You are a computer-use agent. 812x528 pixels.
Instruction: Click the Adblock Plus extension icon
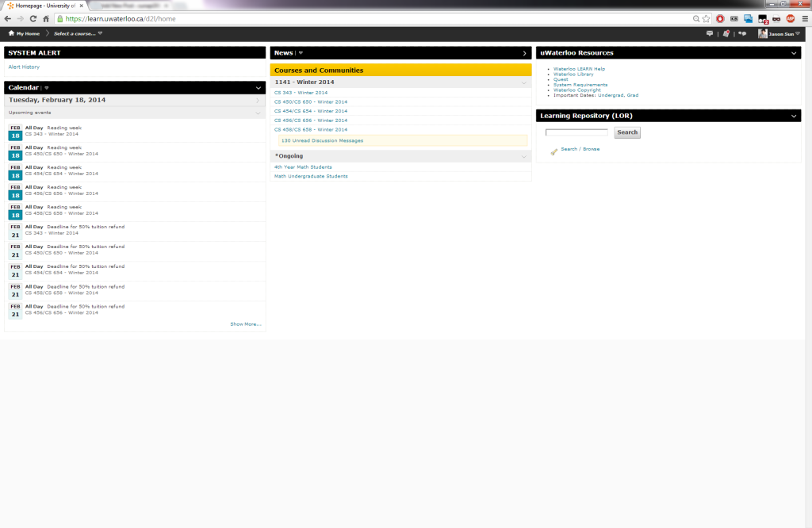(x=791, y=18)
